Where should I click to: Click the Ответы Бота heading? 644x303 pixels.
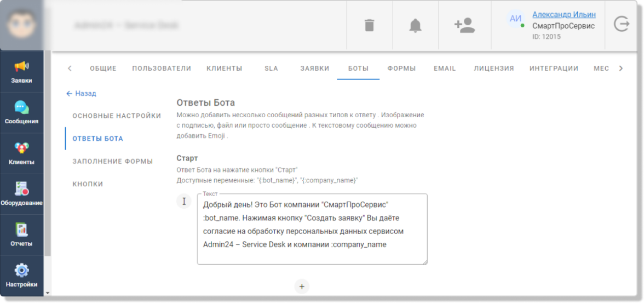click(x=205, y=103)
